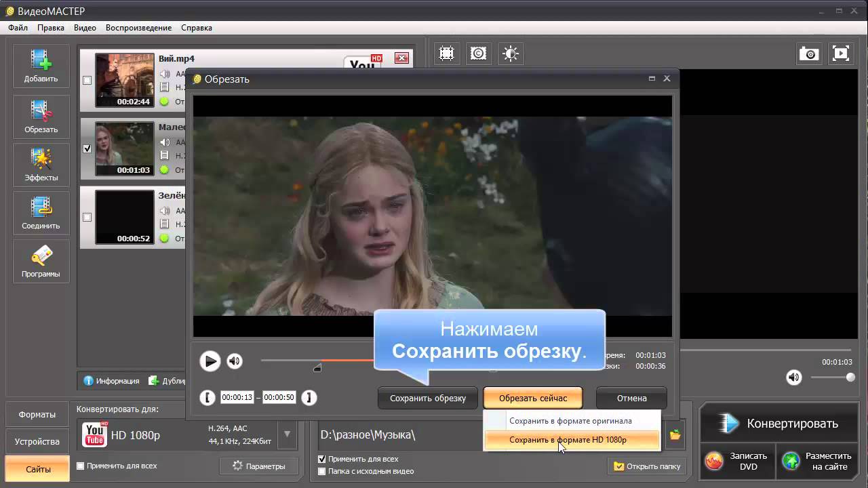Click Отмена to cancel trimming
The height and width of the screenshot is (488, 868).
coord(631,398)
